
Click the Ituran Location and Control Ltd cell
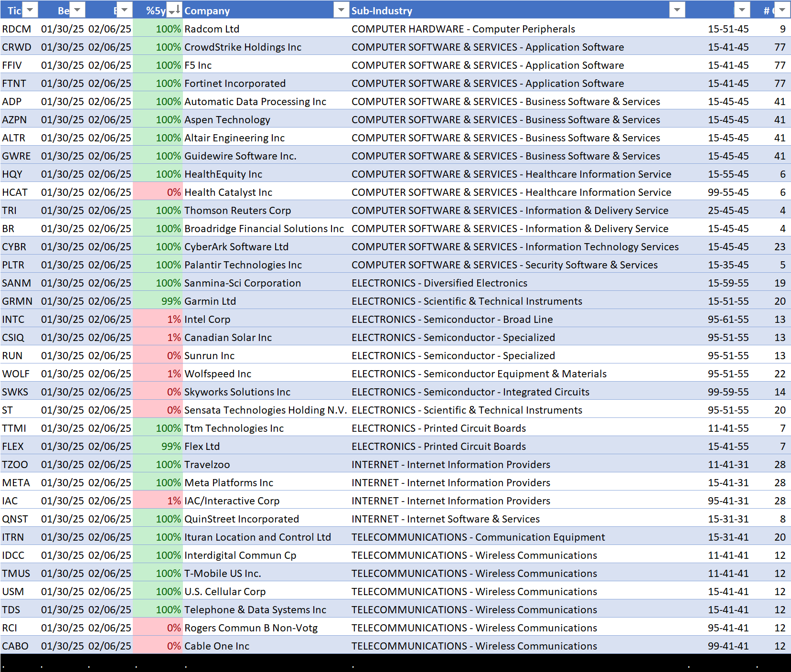tap(266, 537)
